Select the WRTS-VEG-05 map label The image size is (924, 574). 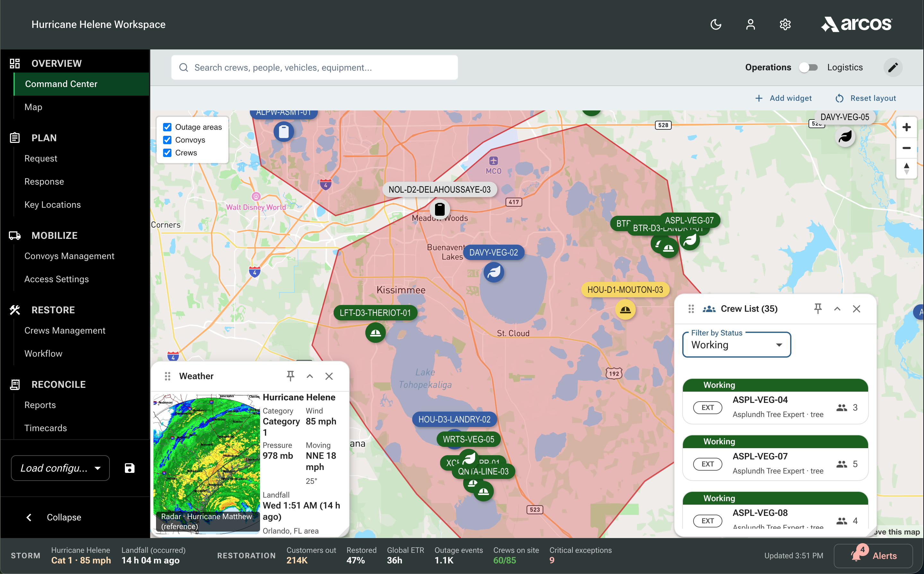pyautogui.click(x=468, y=439)
